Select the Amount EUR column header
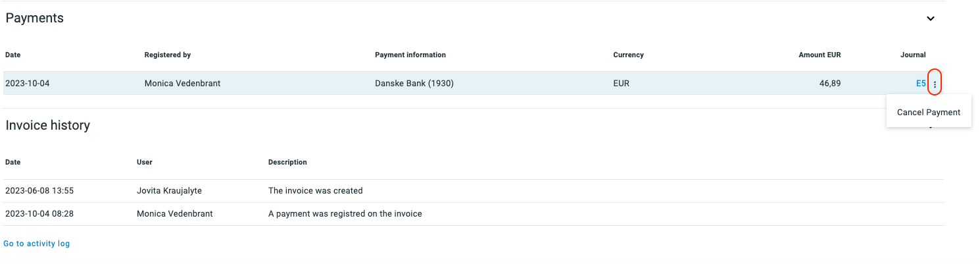980x264 pixels. pos(820,55)
